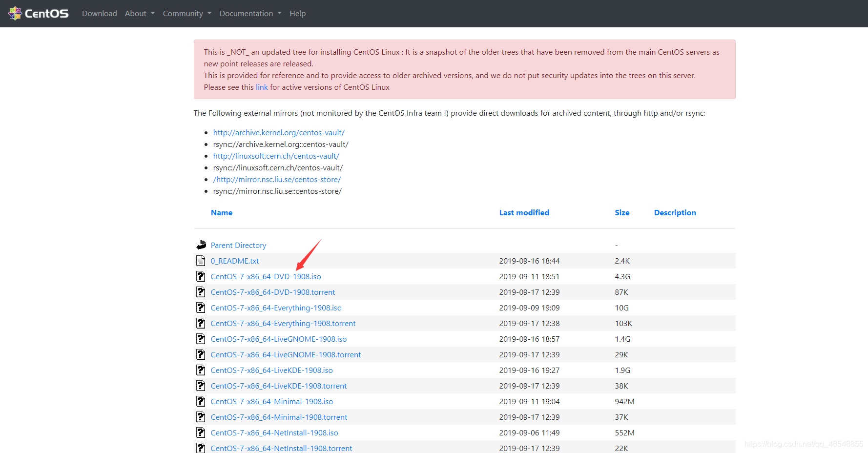Go to the Parent Directory

238,246
